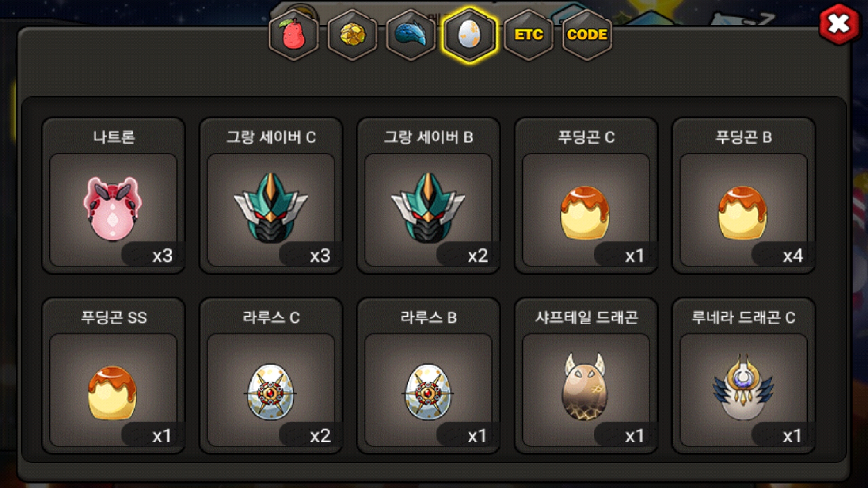Screen dimensions: 868x488
Task: Pick the 라루스 B spotted egg
Action: click(429, 375)
